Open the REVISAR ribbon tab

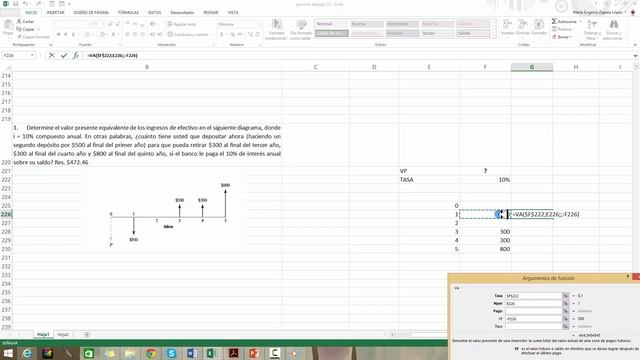coord(211,12)
